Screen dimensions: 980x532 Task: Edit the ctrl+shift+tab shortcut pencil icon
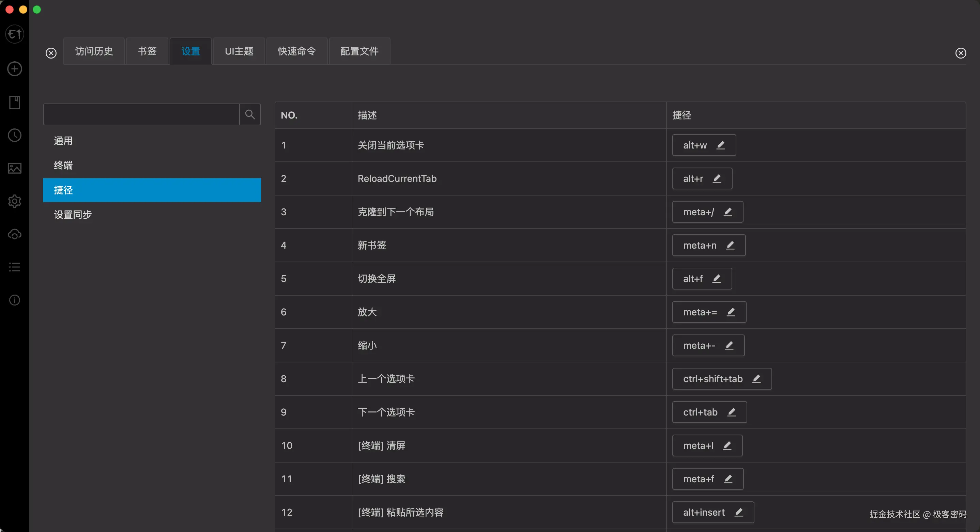(757, 378)
